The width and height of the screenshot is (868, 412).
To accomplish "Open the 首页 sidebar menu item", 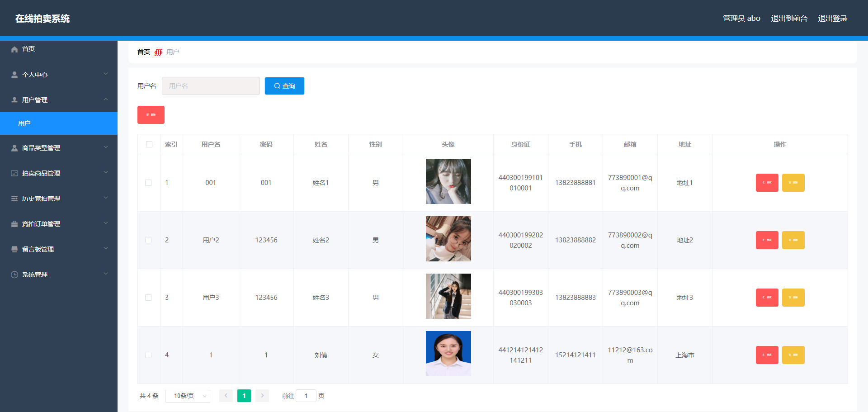I will tap(59, 49).
